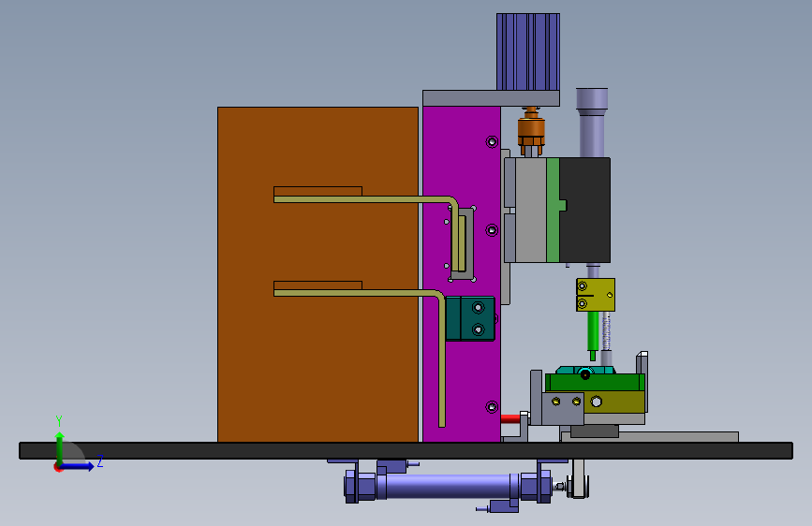
Task: Select the light gray block left of the green strip
Action: (531, 210)
